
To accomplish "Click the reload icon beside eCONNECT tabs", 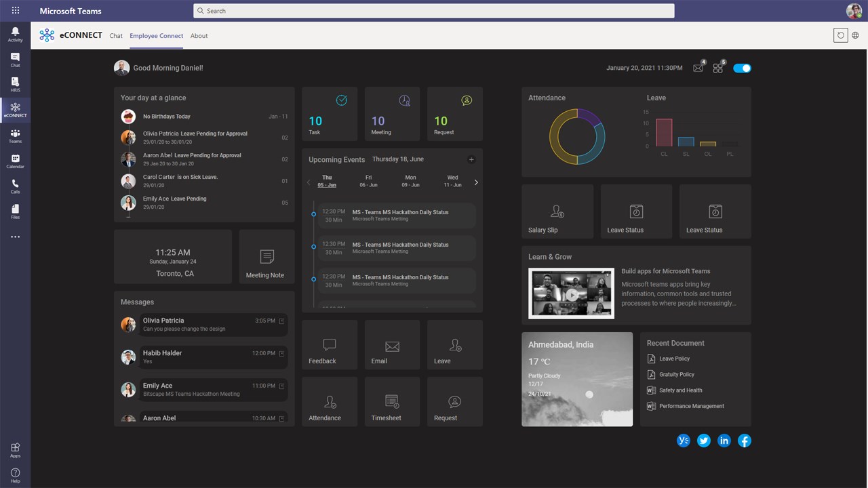I will click(x=841, y=35).
